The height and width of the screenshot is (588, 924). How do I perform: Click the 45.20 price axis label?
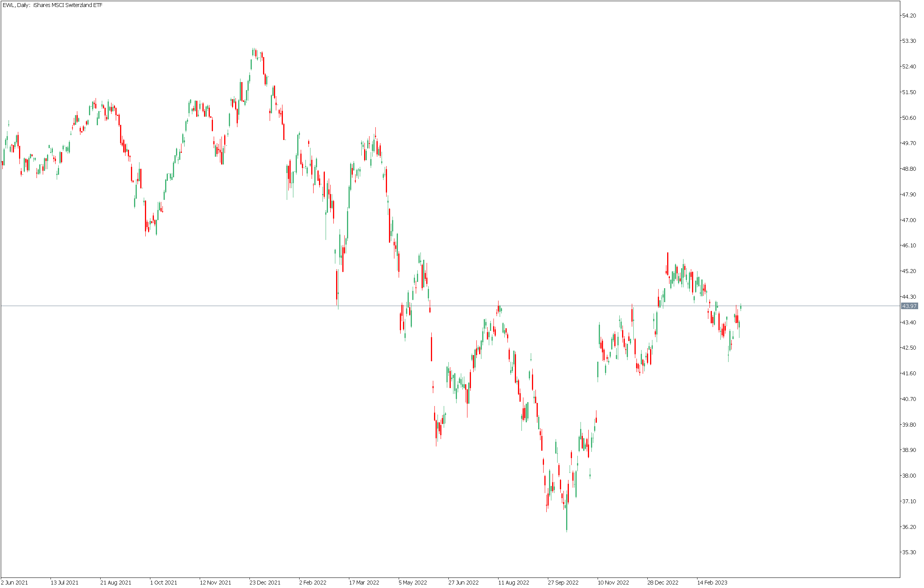point(909,271)
